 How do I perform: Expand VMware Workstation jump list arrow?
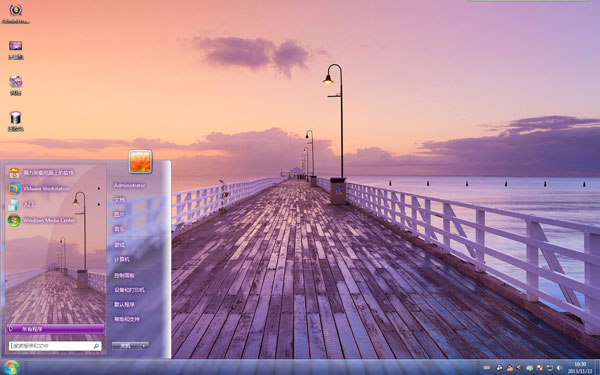coord(99,188)
